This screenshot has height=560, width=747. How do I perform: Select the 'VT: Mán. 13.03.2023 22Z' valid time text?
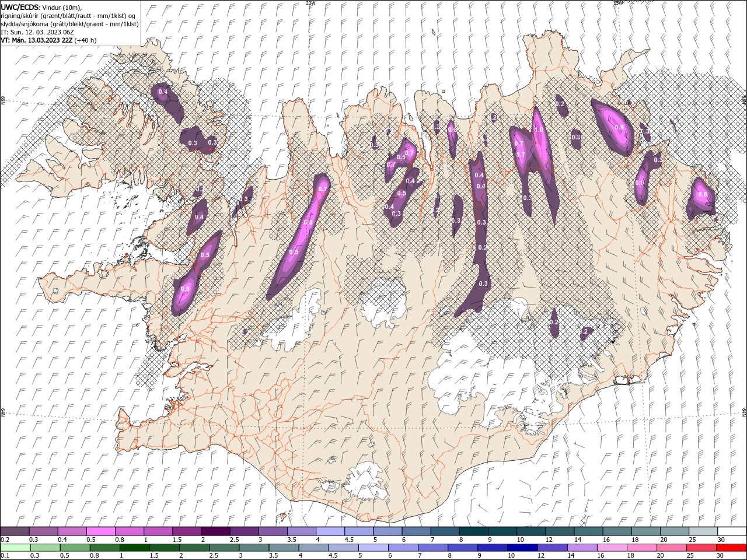click(36, 40)
